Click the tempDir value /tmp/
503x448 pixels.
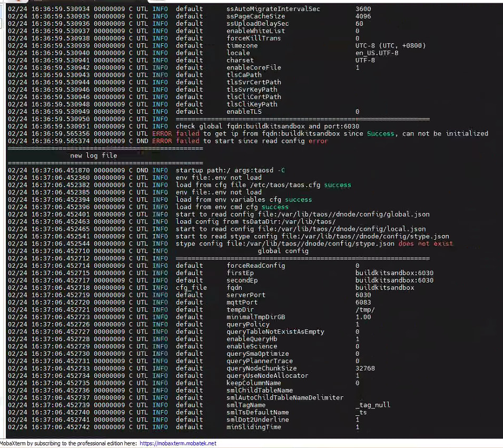[x=365, y=310]
